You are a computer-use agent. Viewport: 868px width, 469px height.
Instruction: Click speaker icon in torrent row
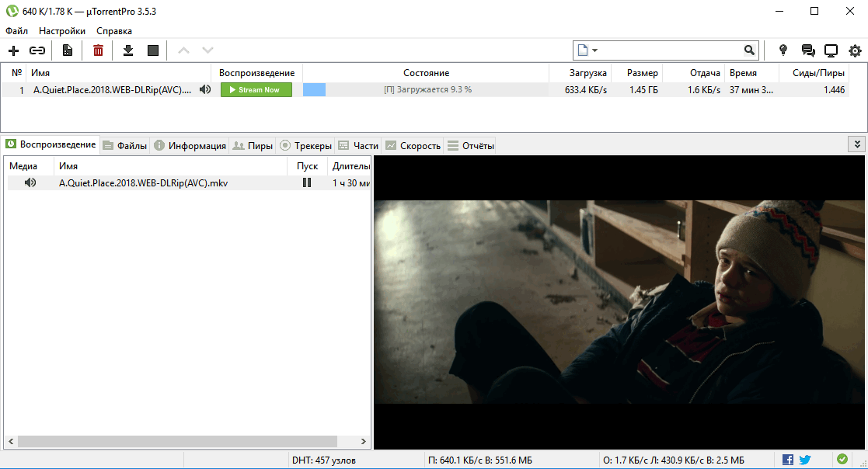tap(205, 89)
